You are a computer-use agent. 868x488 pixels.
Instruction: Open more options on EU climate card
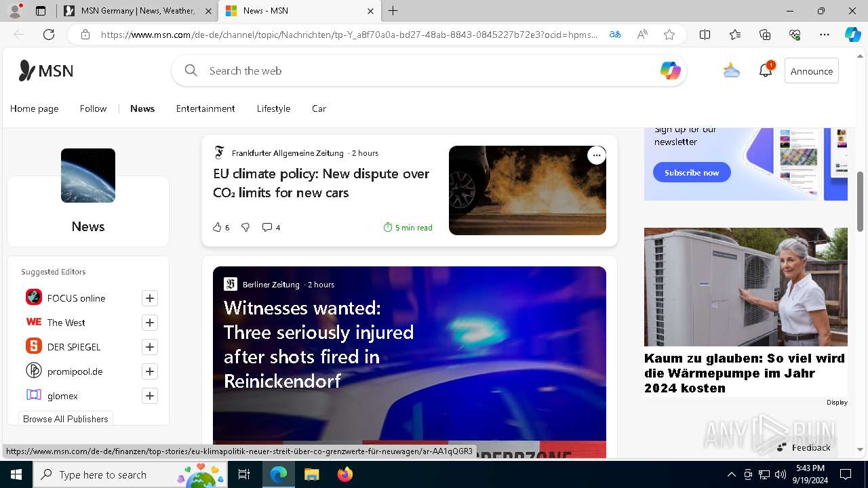coord(596,155)
